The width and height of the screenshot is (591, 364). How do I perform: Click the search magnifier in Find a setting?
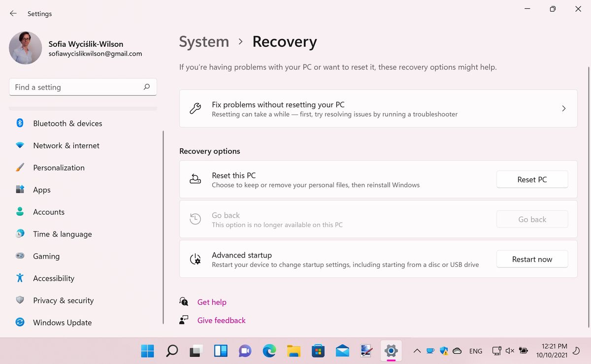pyautogui.click(x=146, y=87)
